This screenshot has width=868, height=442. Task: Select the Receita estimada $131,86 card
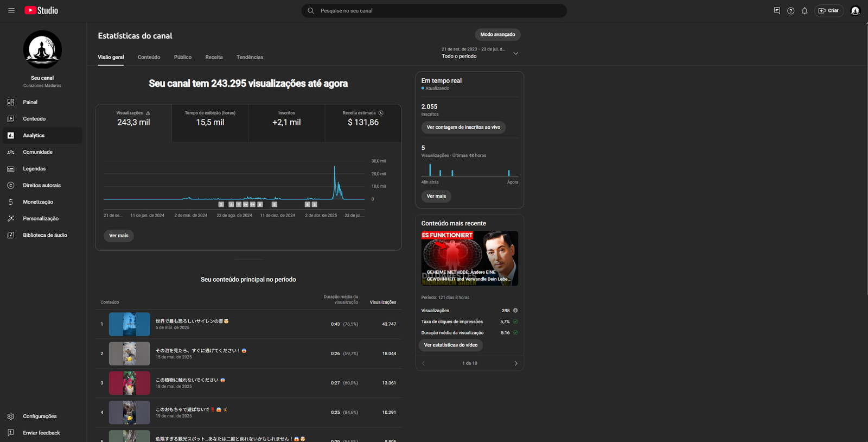(x=363, y=123)
